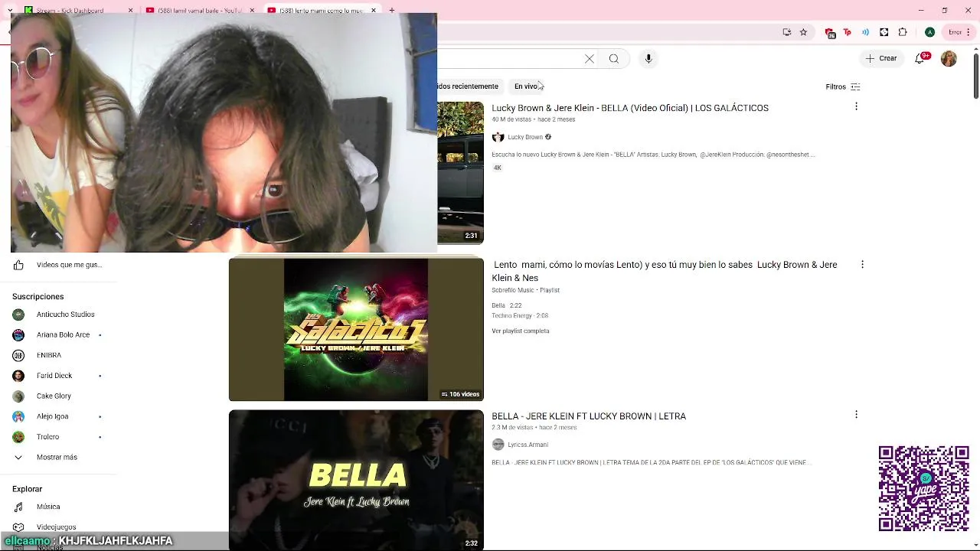
Task: Open a new browser tab
Action: (391, 11)
